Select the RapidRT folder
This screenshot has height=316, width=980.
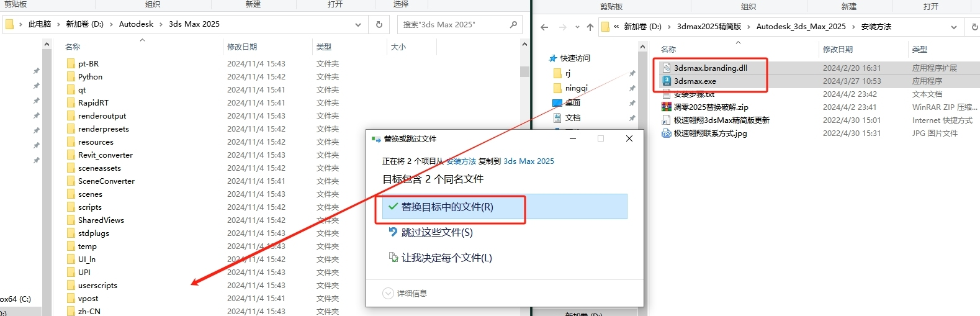pyautogui.click(x=93, y=102)
